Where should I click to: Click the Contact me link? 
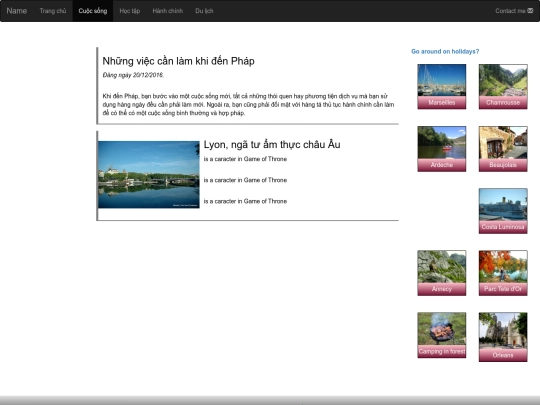click(x=514, y=11)
